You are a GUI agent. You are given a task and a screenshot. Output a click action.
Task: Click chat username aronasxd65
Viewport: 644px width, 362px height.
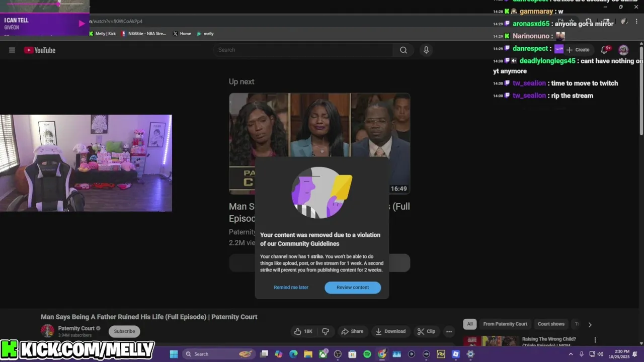[x=531, y=24]
